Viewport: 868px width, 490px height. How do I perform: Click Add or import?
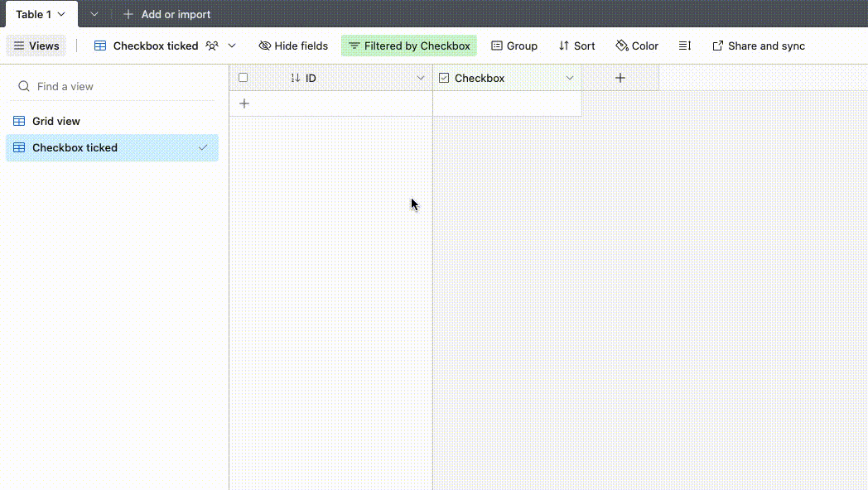point(167,14)
